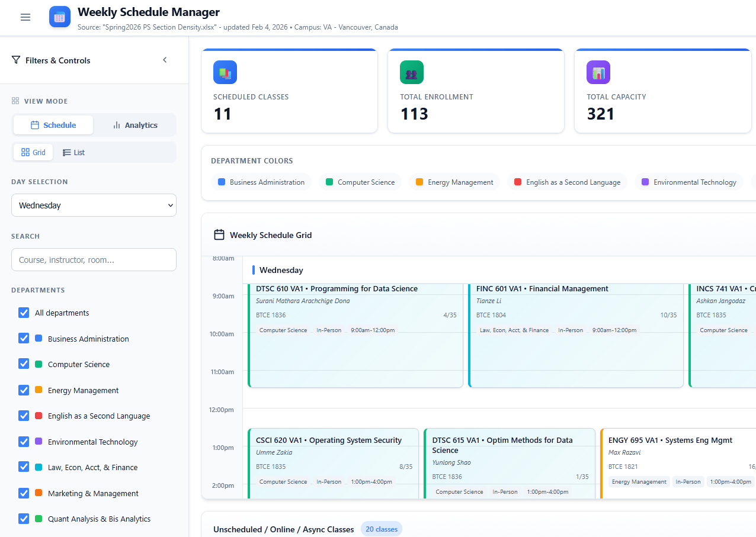This screenshot has height=537, width=756.
Task: Select the Grid view mode
Action: click(33, 152)
